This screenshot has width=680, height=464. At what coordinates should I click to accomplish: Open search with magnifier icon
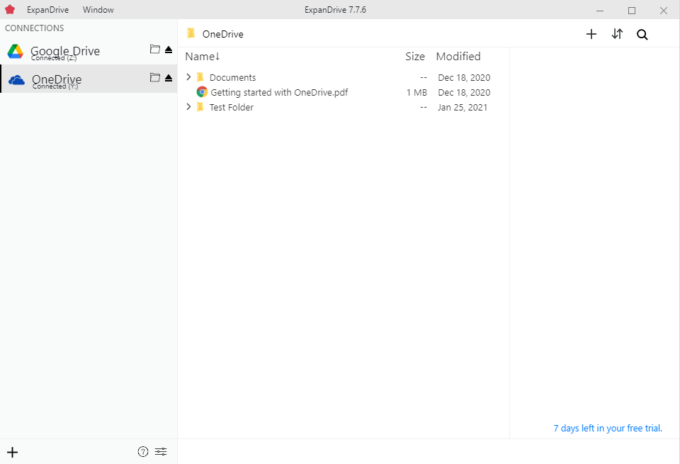click(642, 34)
